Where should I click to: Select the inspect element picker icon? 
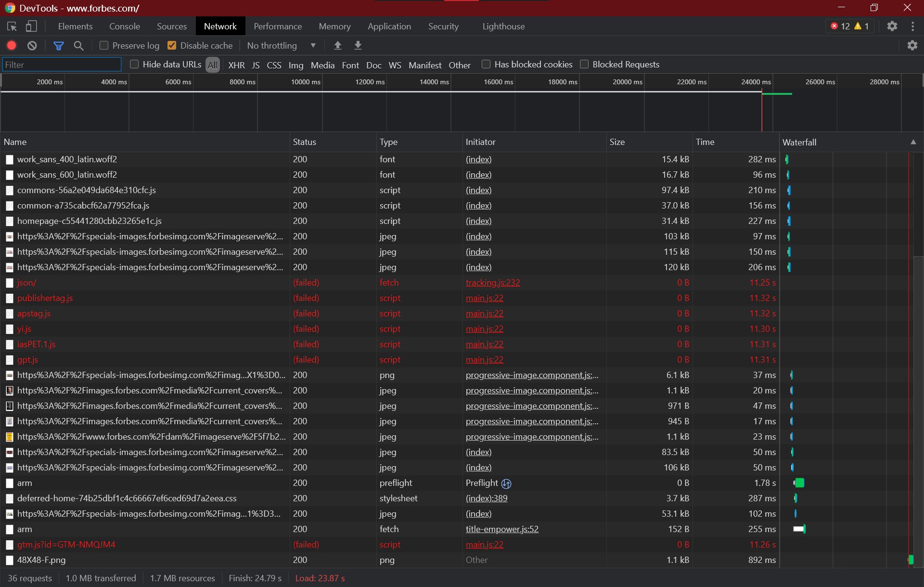click(x=12, y=26)
